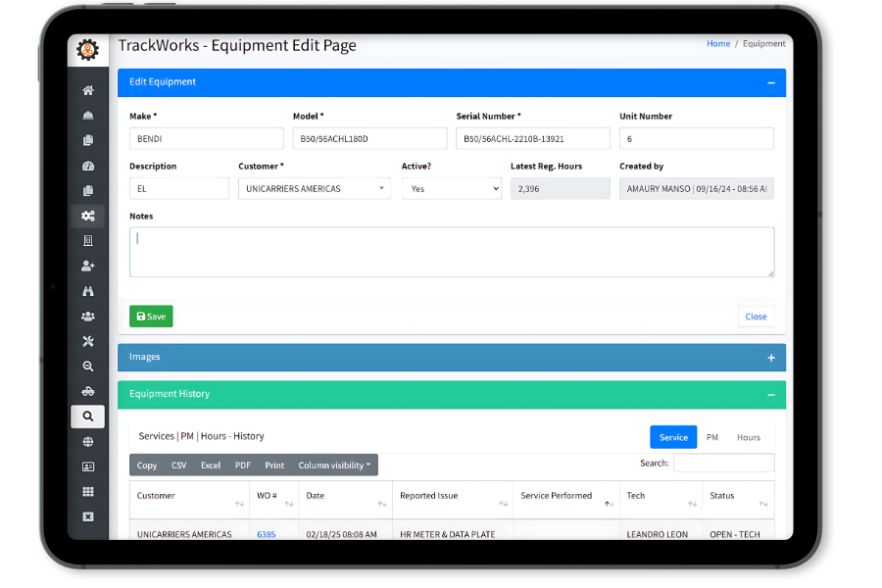Sort table by Status column arrows
The image size is (882, 588).
pyautogui.click(x=763, y=504)
